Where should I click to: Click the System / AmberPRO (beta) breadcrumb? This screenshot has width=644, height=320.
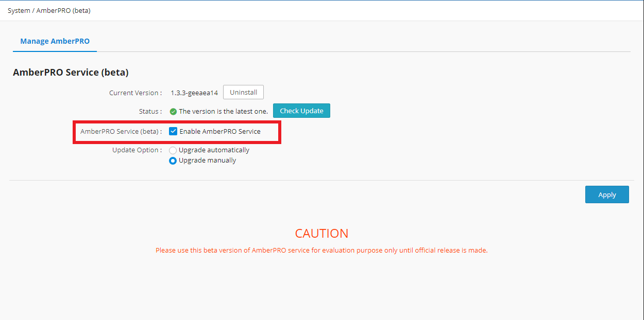[x=49, y=10]
